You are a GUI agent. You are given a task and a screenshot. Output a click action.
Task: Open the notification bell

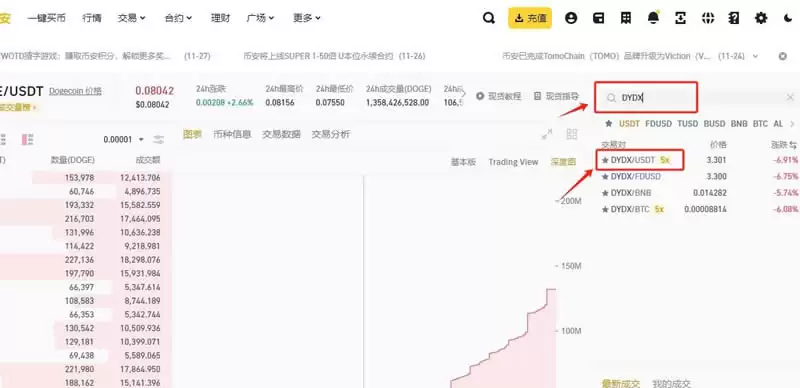pyautogui.click(x=653, y=18)
